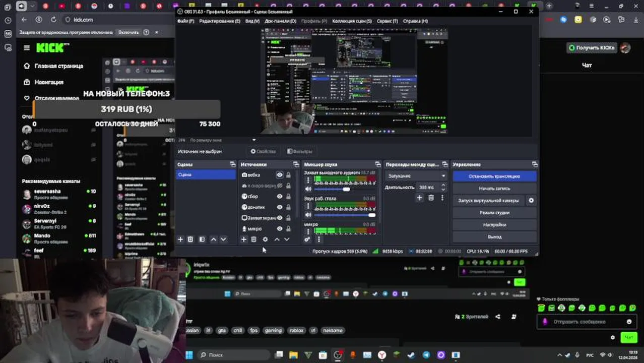
Task: Toggle visibility of the сбор source
Action: 279,197
